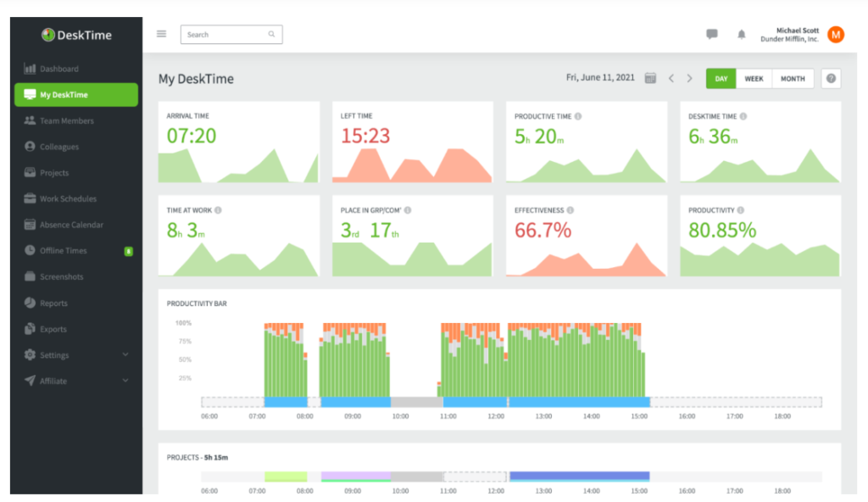
Task: Click the Search input field
Action: pyautogui.click(x=226, y=35)
